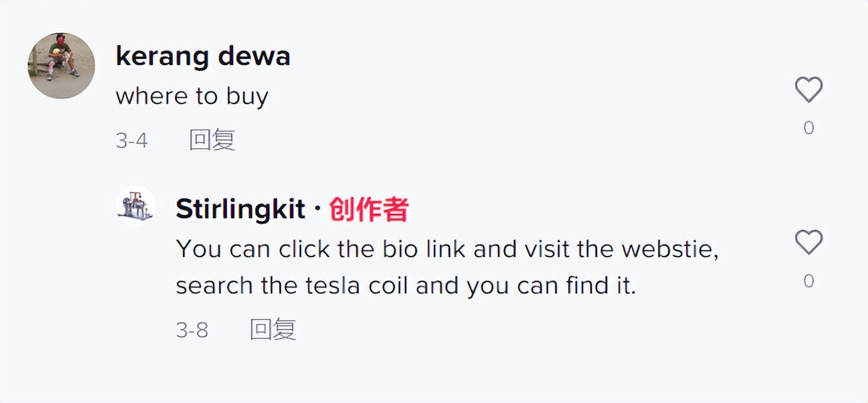Click the 3-4 timestamp on the first comment
The height and width of the screenshot is (403, 868).
click(133, 139)
